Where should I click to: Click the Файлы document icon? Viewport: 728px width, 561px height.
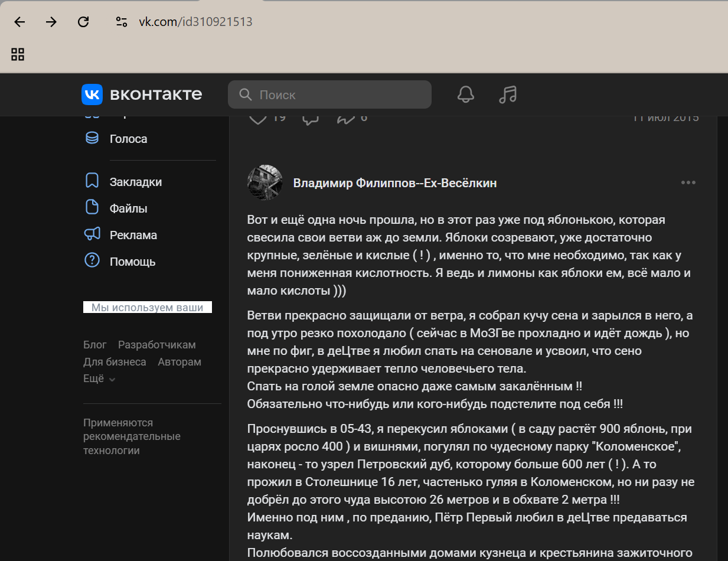(92, 208)
